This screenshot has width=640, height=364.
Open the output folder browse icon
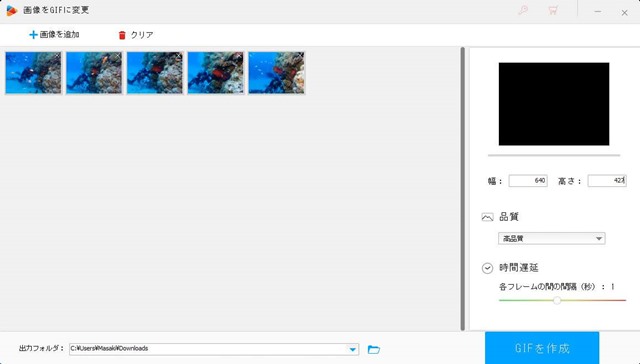pyautogui.click(x=373, y=349)
